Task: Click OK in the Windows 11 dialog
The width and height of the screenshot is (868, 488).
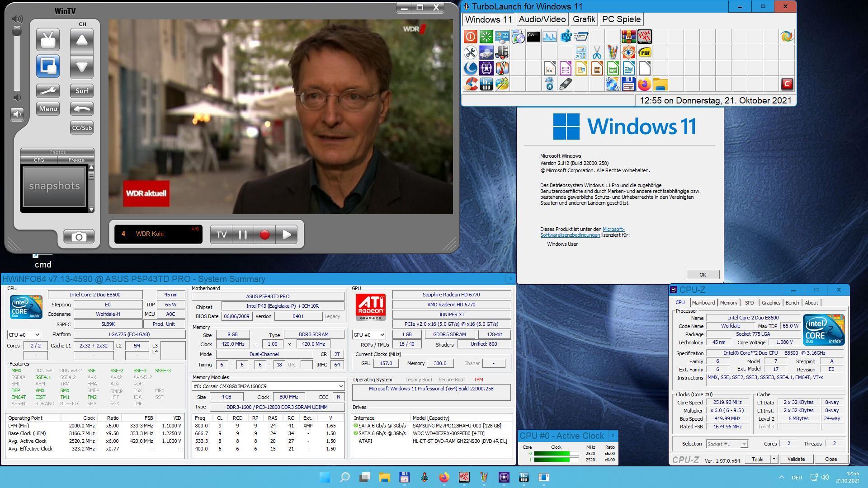Action: click(702, 275)
